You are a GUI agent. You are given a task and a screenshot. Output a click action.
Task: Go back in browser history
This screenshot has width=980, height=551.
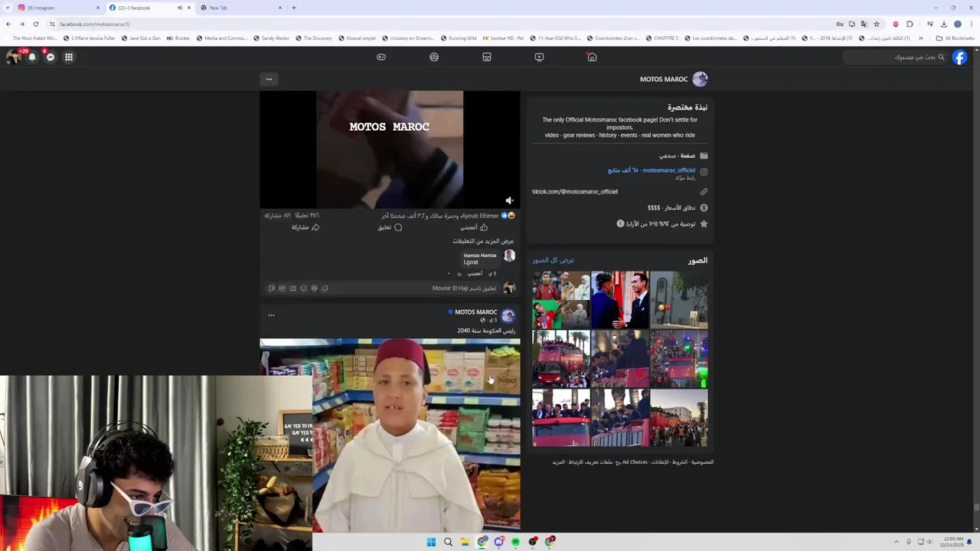[x=8, y=24]
